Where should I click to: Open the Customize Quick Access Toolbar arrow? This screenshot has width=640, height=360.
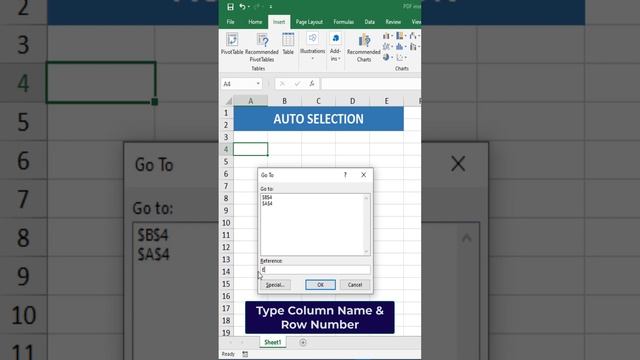[271, 7]
